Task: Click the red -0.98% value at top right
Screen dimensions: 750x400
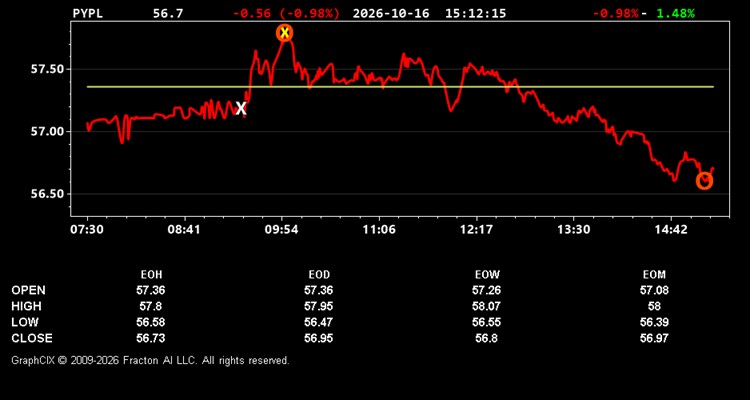Action: pyautogui.click(x=616, y=13)
